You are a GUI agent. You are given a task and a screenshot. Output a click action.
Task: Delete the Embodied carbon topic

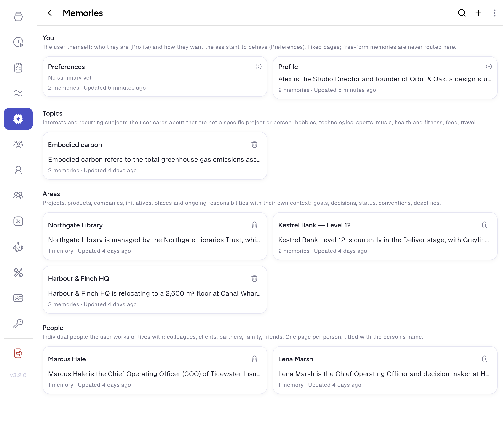click(254, 144)
